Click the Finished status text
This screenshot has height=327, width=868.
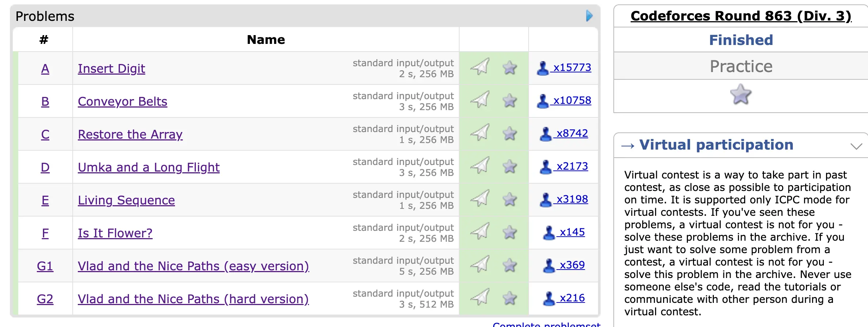pos(741,40)
